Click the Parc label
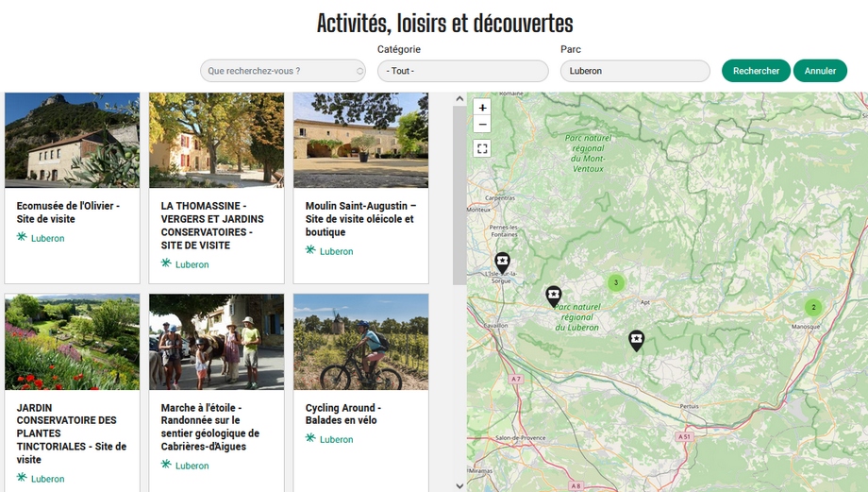This screenshot has width=868, height=492. click(x=571, y=49)
